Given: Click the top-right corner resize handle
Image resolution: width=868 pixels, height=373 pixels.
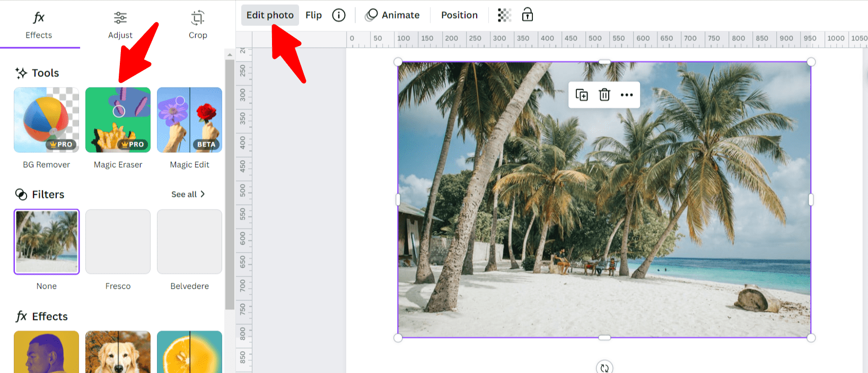Looking at the screenshot, I should tap(811, 62).
